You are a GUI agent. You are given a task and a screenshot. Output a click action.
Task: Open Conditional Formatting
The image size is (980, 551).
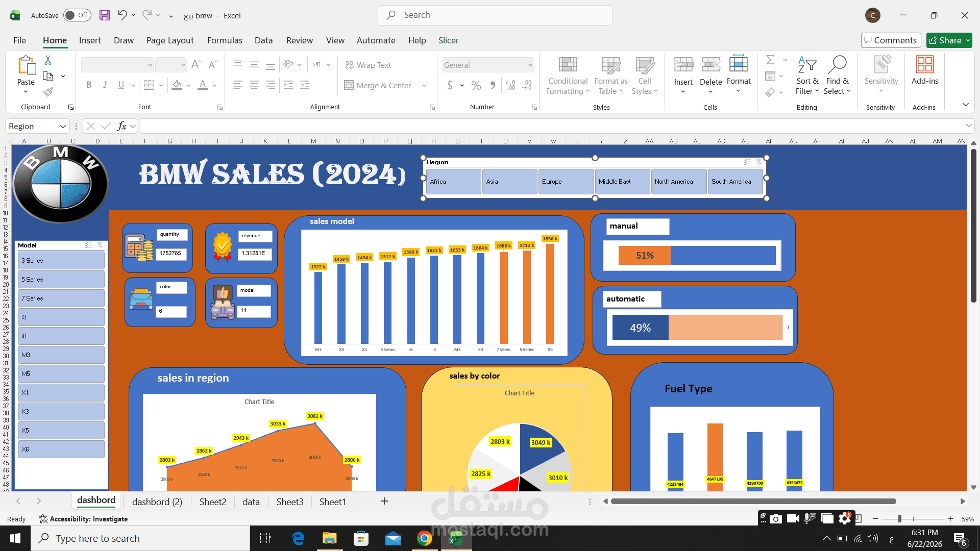[x=568, y=76]
